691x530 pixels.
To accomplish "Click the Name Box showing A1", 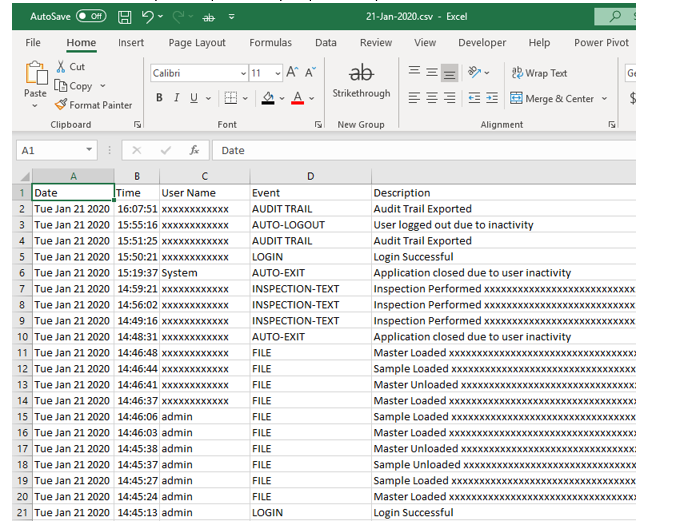I will pos(50,150).
